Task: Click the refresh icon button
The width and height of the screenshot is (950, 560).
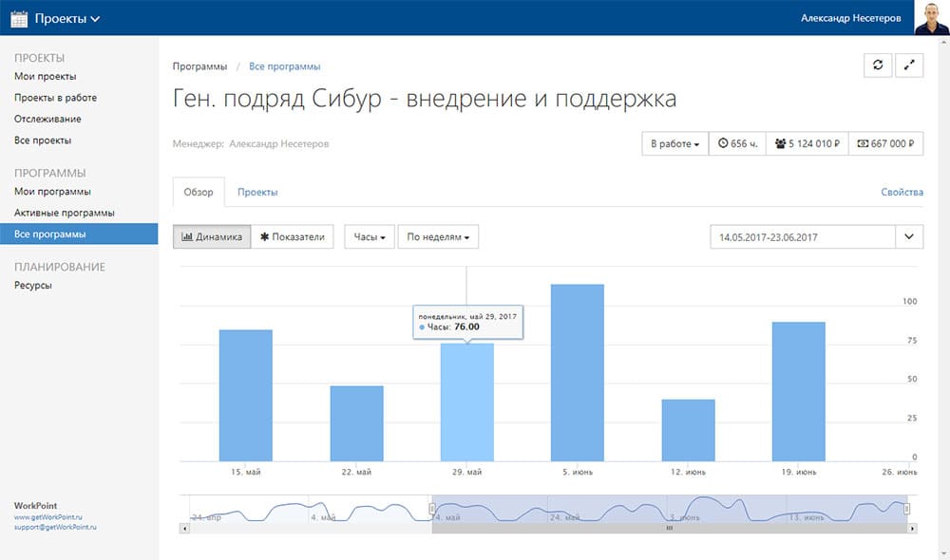Action: (x=878, y=65)
